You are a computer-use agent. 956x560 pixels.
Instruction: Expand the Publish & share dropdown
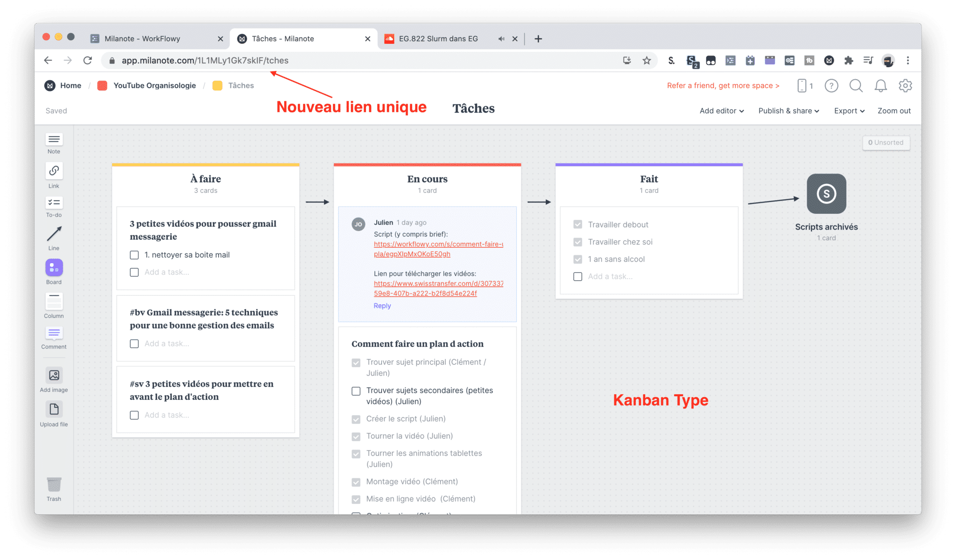point(789,111)
